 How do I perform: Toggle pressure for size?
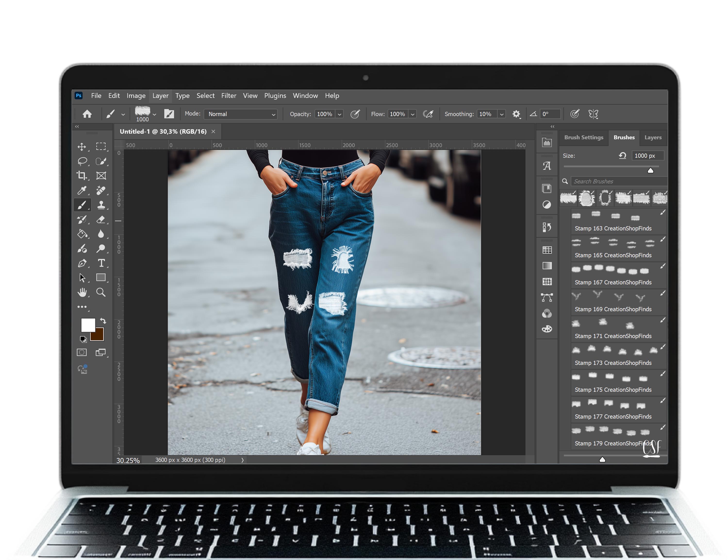574,114
